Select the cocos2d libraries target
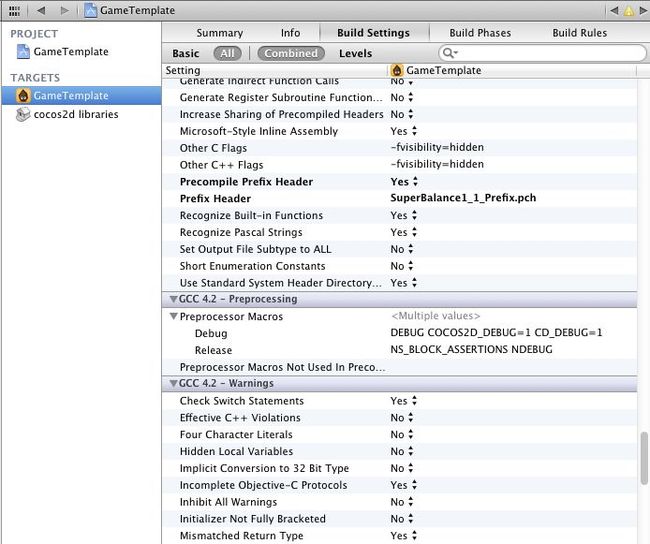This screenshot has height=544, width=650. [x=76, y=114]
